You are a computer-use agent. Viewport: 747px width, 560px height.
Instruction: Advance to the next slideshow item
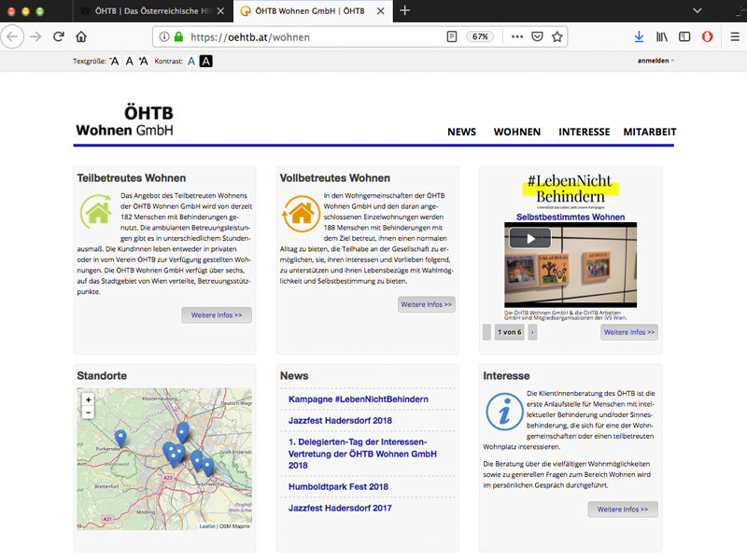tap(533, 332)
